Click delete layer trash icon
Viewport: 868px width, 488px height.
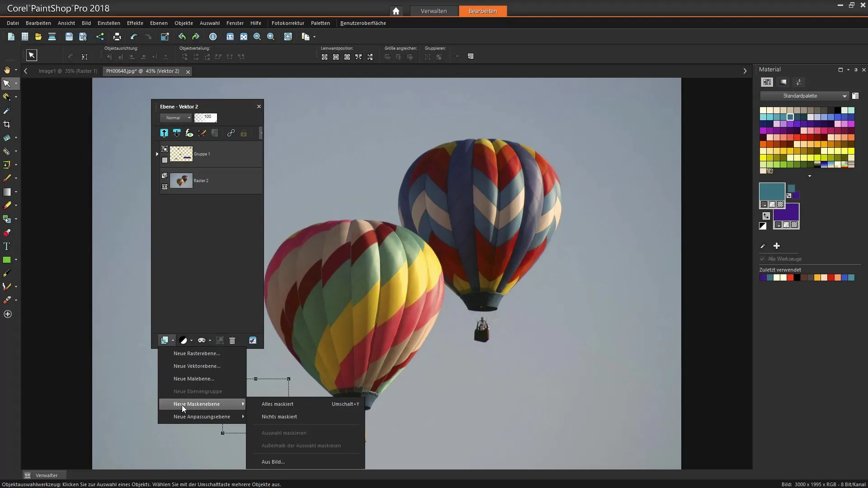pos(232,341)
